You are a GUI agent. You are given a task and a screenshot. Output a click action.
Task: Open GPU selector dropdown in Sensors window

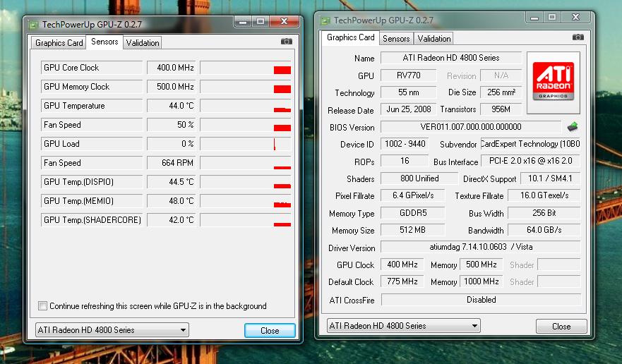[x=112, y=330]
